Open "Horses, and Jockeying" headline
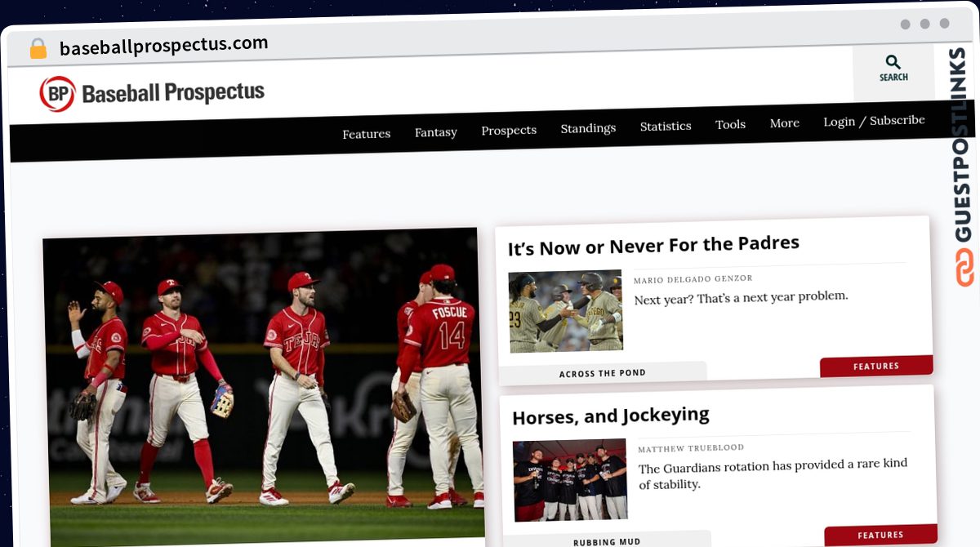 point(610,416)
